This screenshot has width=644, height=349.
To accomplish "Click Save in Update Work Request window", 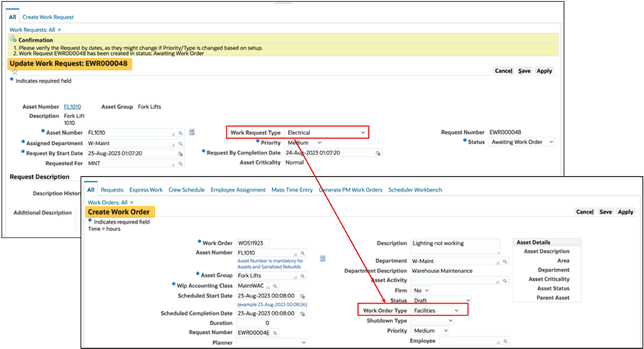I will [524, 71].
